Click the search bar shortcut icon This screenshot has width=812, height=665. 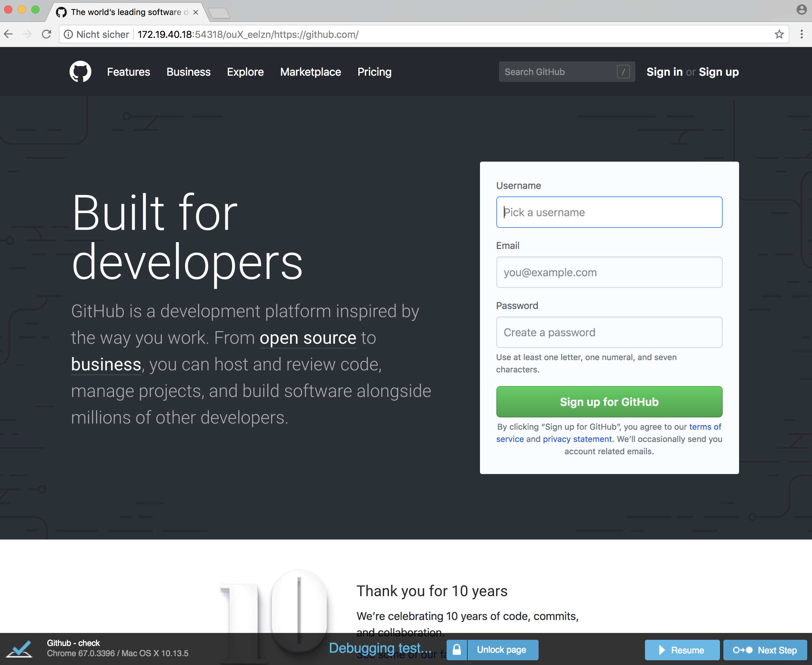(622, 72)
